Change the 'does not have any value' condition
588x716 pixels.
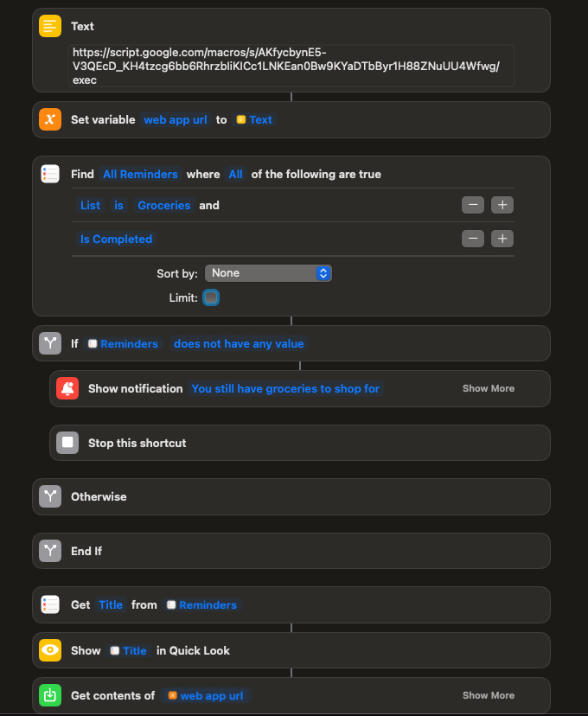239,344
